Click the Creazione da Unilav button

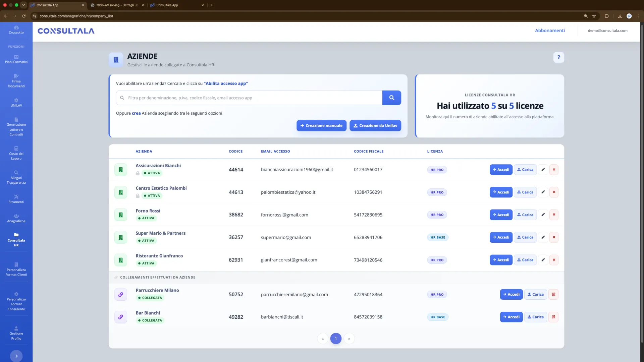coord(375,126)
